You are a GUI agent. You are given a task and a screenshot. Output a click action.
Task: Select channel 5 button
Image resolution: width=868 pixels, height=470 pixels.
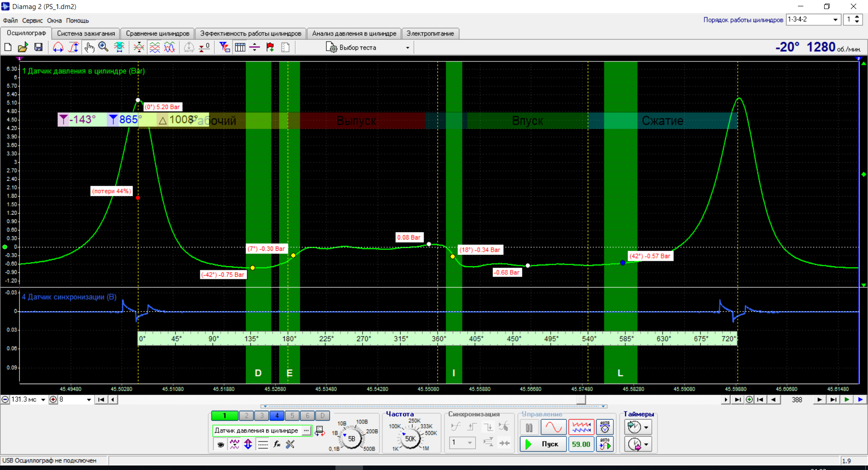point(292,416)
